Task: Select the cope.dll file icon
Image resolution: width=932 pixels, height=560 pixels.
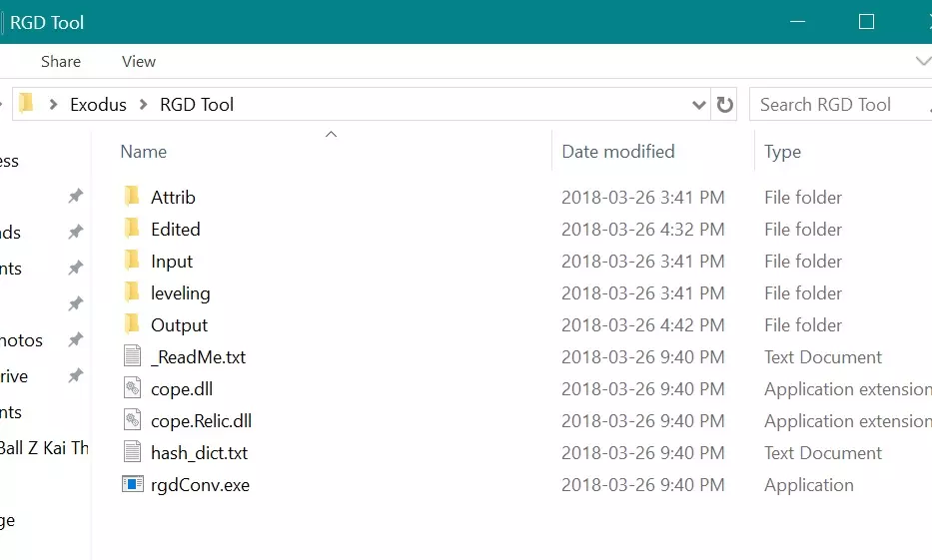Action: 133,387
